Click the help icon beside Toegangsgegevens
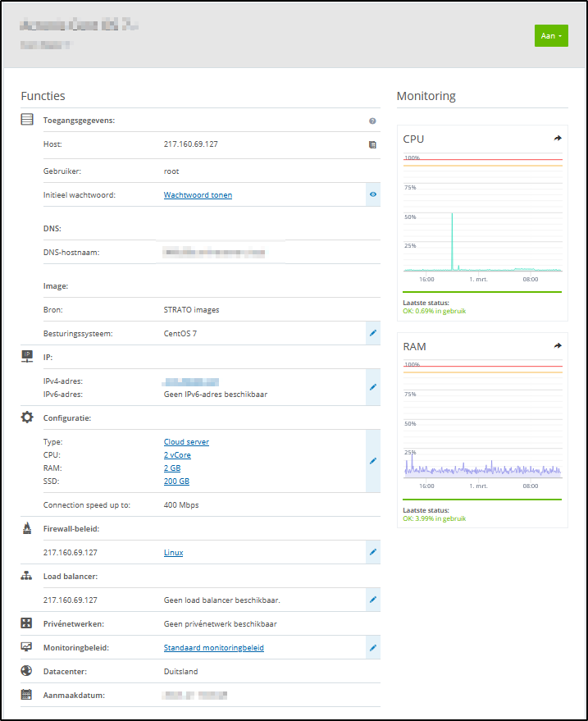The width and height of the screenshot is (588, 721). pos(372,121)
